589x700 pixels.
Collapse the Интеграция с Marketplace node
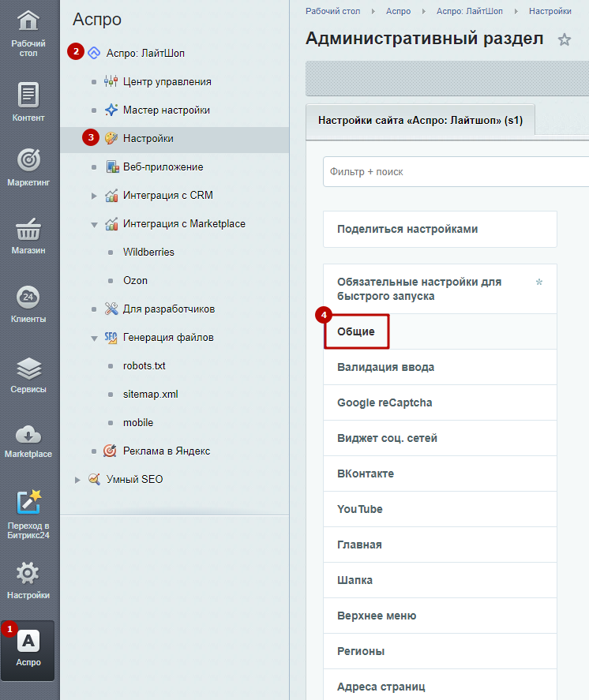94,225
